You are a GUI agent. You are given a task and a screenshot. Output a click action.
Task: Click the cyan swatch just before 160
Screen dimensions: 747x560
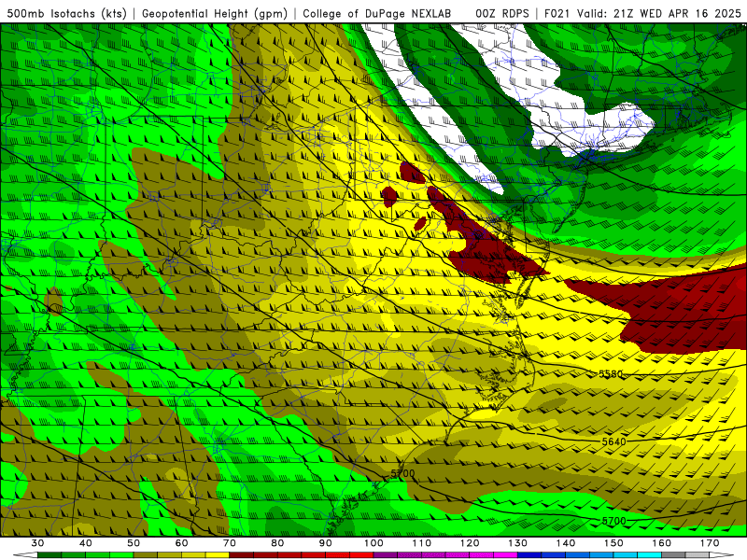pyautogui.click(x=649, y=554)
